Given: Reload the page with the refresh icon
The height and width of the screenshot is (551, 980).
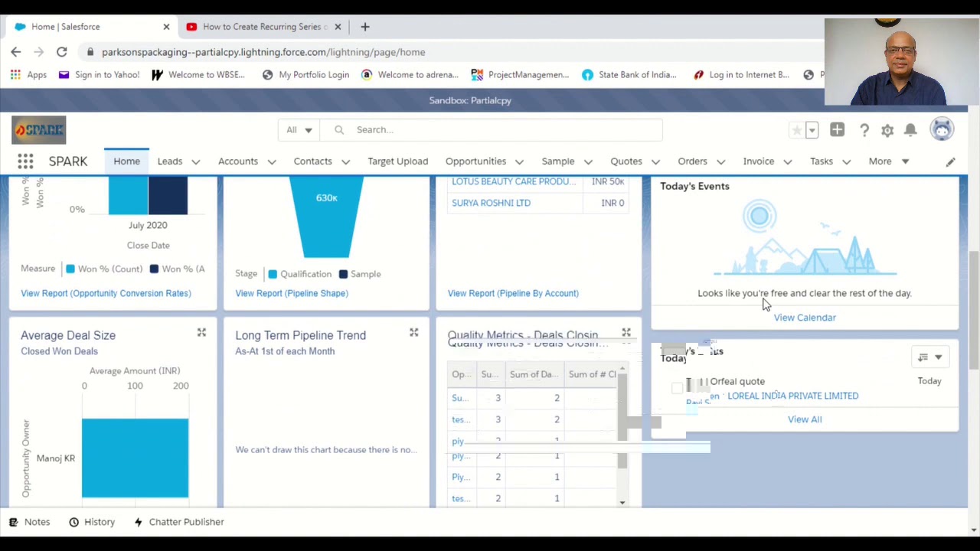Looking at the screenshot, I should click(62, 52).
